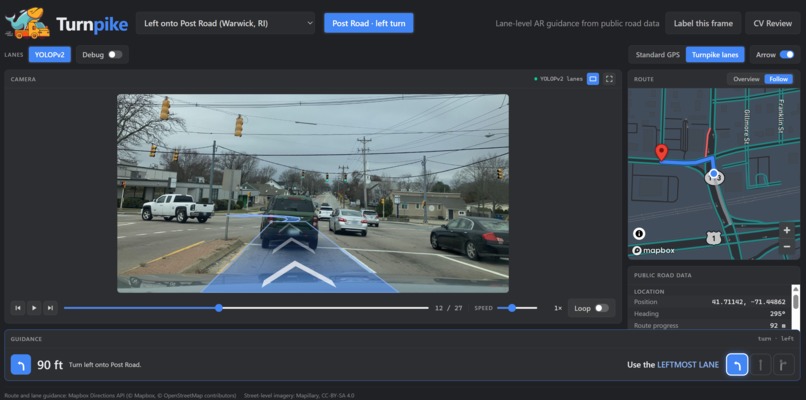Open the CV Review button
The width and height of the screenshot is (806, 400).
pos(773,23)
